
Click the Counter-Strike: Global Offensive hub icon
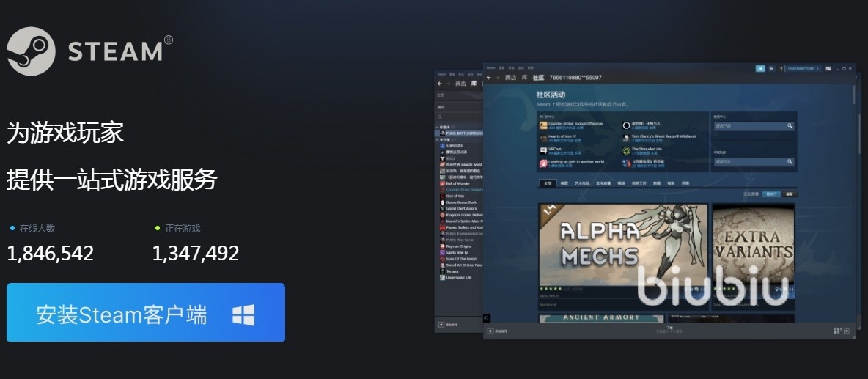[543, 125]
